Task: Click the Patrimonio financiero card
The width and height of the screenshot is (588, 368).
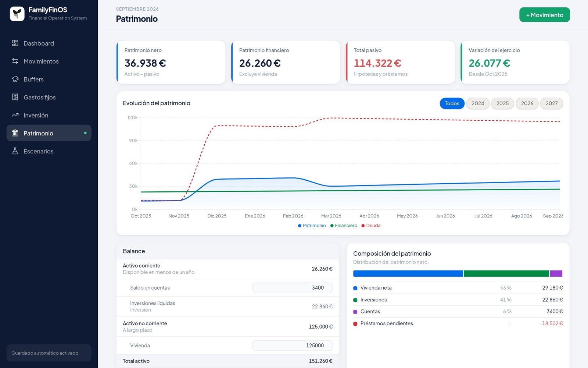Action: pyautogui.click(x=286, y=62)
